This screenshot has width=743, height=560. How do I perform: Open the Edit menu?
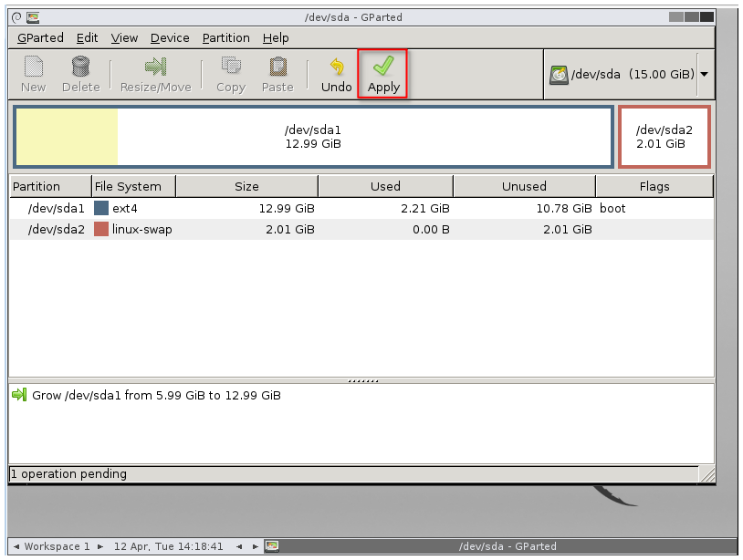88,38
